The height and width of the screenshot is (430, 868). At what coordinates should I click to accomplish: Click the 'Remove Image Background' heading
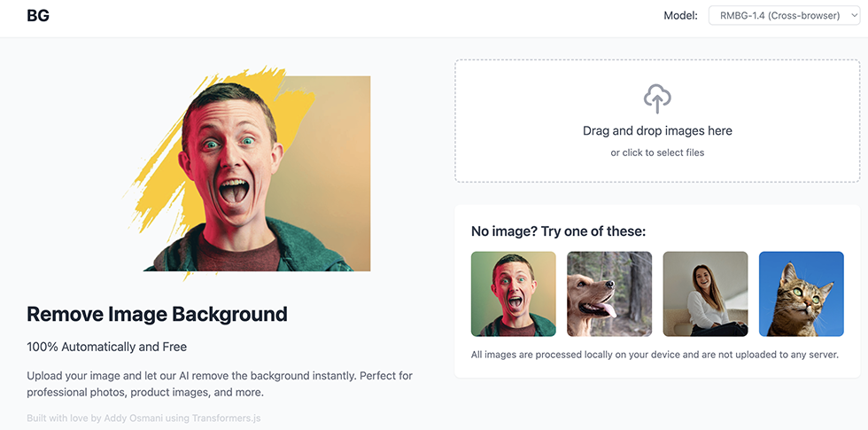point(157,314)
